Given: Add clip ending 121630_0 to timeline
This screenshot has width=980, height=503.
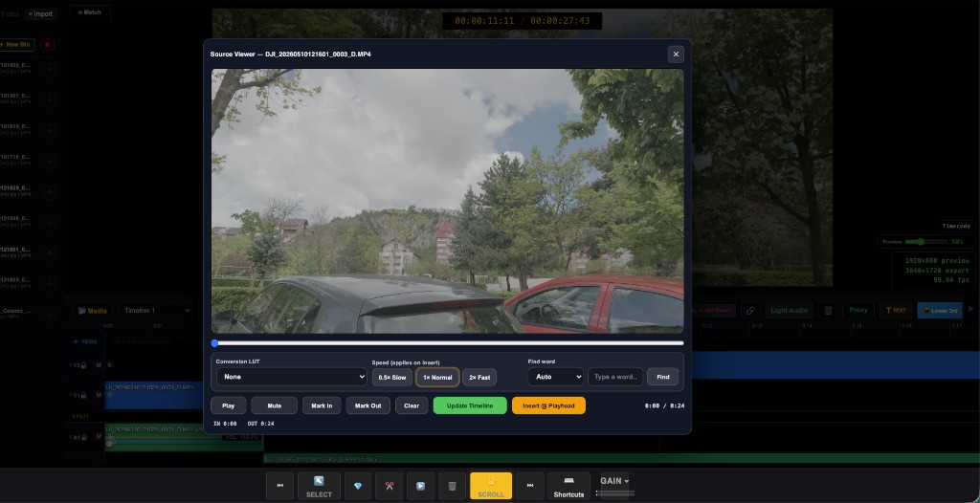Looking at the screenshot, I should (x=49, y=284).
